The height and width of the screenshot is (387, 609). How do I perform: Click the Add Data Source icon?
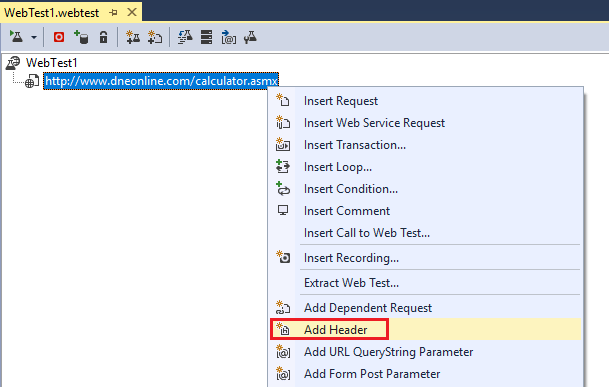pos(81,37)
